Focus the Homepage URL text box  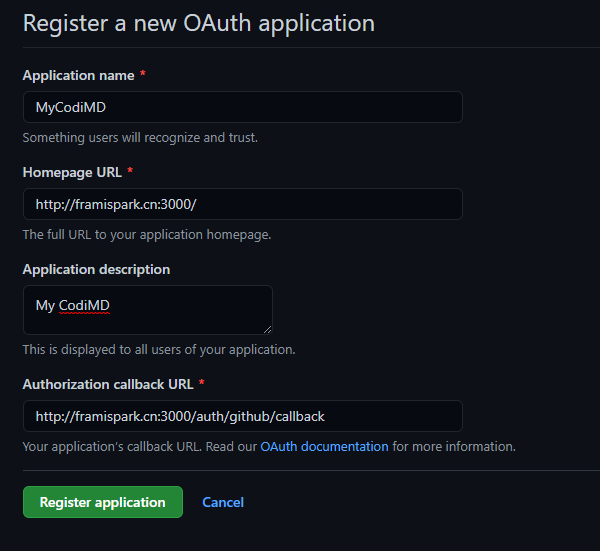tap(242, 204)
